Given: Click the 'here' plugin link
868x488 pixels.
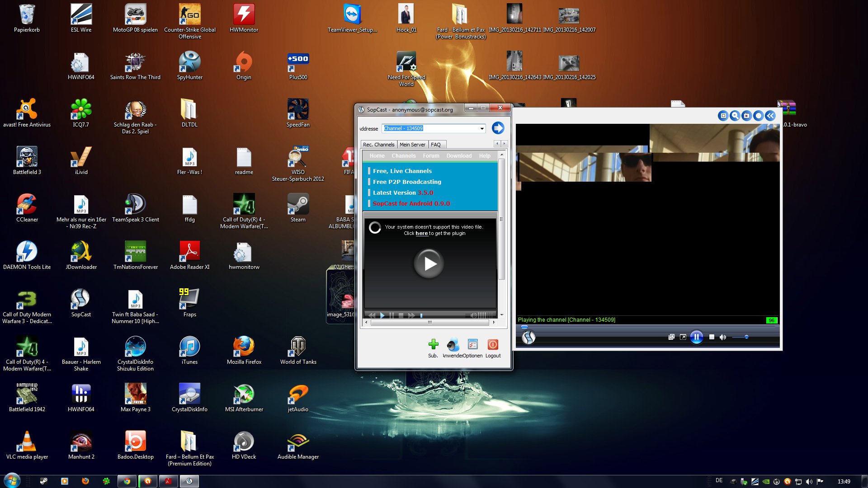Looking at the screenshot, I should pos(421,234).
